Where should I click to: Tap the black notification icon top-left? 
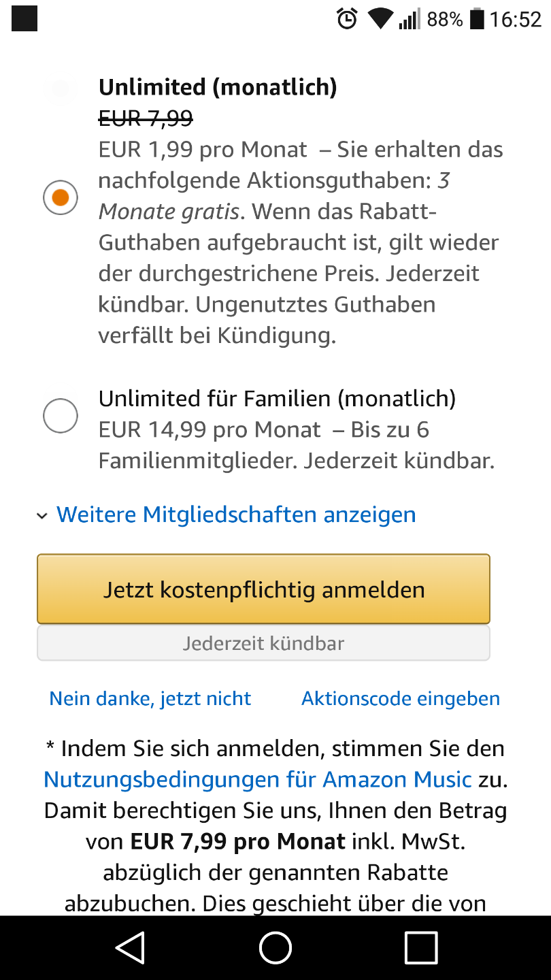coord(24,19)
